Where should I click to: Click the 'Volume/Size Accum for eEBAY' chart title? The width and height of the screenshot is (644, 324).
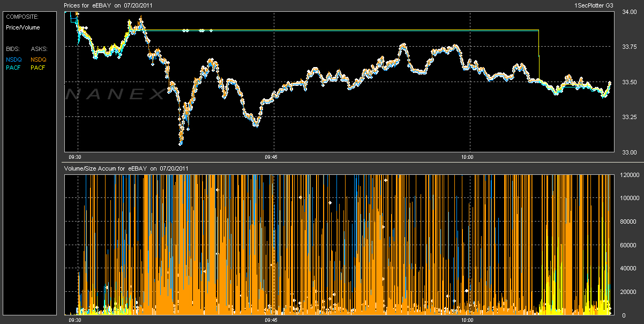click(126, 168)
